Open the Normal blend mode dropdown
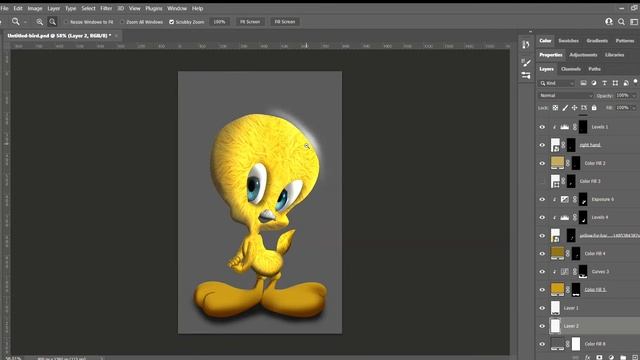The height and width of the screenshot is (360, 640). tap(565, 96)
